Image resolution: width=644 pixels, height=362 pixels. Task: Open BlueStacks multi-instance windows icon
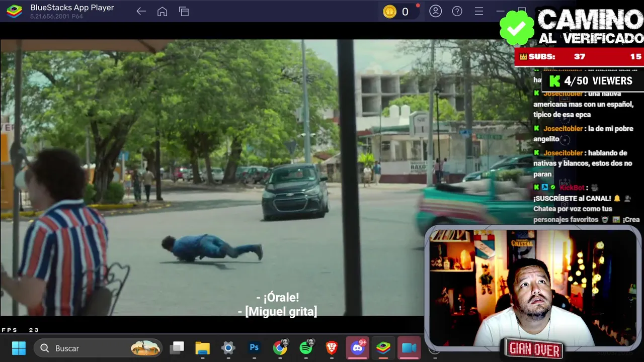(x=184, y=12)
